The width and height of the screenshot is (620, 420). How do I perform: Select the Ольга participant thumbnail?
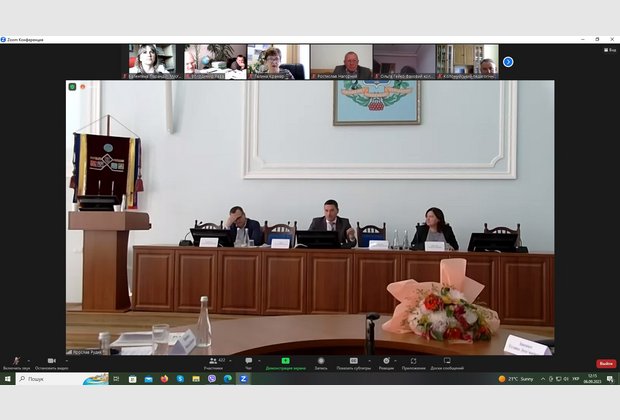pos(404,62)
